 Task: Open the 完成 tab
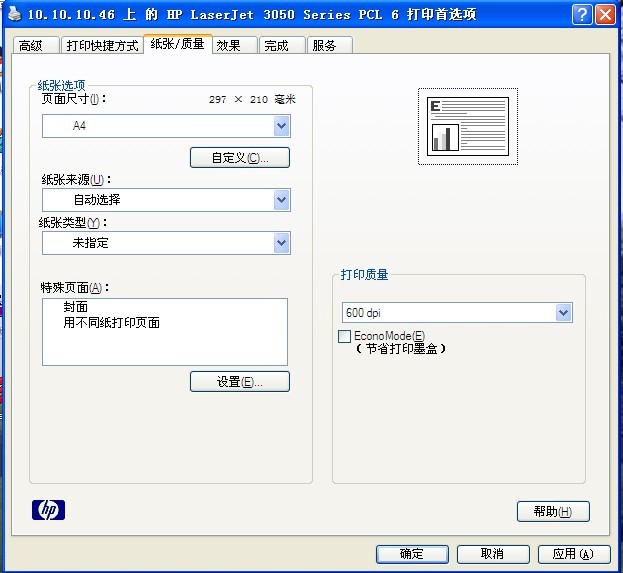(282, 45)
